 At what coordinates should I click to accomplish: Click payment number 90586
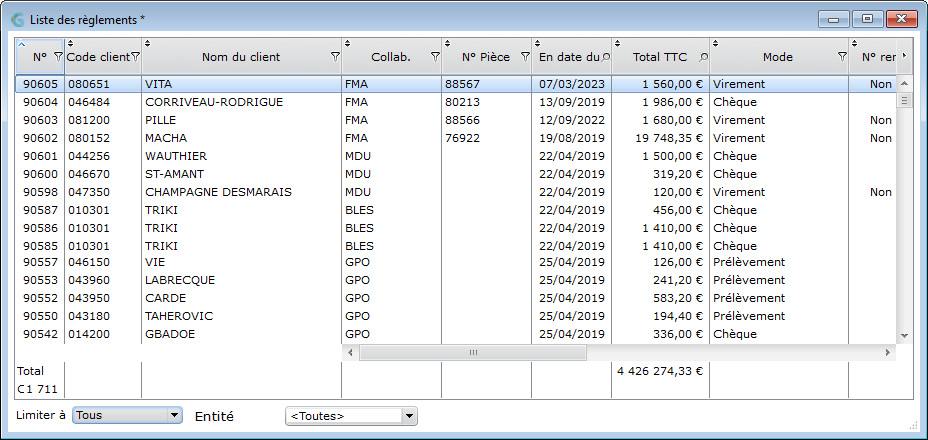point(40,228)
